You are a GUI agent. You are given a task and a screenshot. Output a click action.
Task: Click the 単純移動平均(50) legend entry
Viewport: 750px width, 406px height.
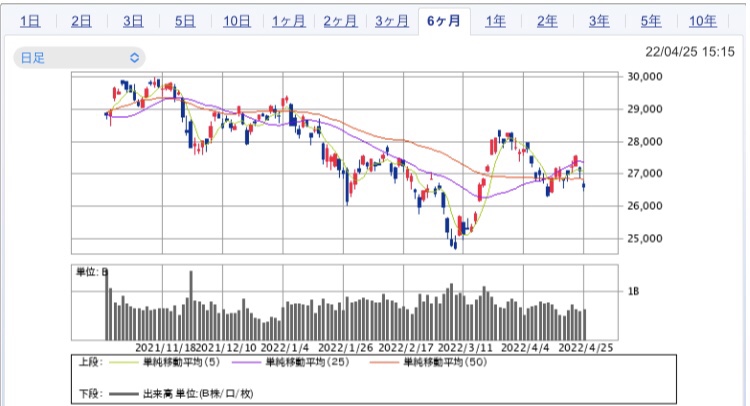pyautogui.click(x=445, y=362)
